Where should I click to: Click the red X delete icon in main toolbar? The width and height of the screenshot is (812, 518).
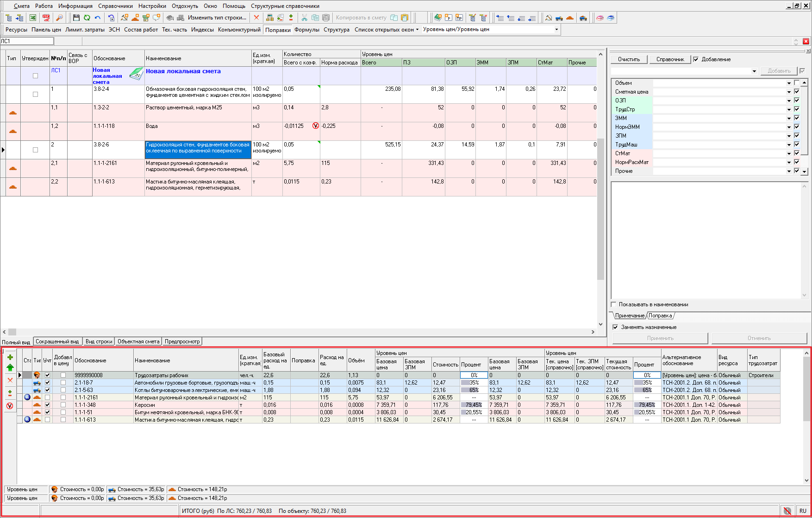pyautogui.click(x=256, y=18)
